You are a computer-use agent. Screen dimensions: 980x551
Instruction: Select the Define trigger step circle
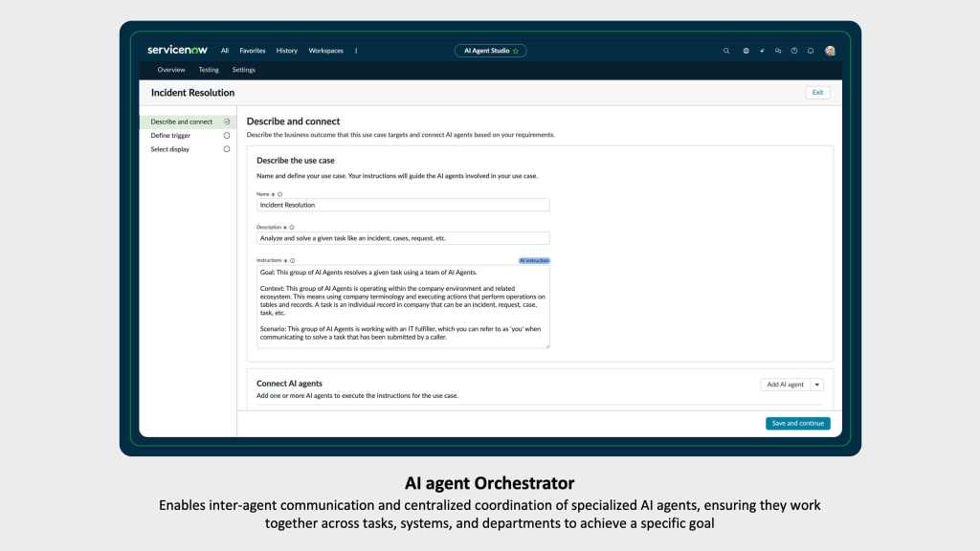[227, 136]
